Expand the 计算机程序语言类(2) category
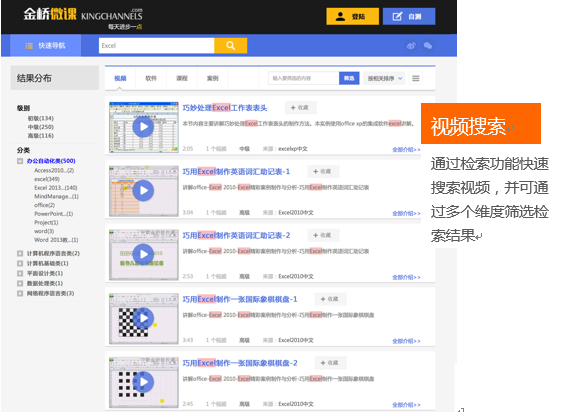 click(20, 254)
